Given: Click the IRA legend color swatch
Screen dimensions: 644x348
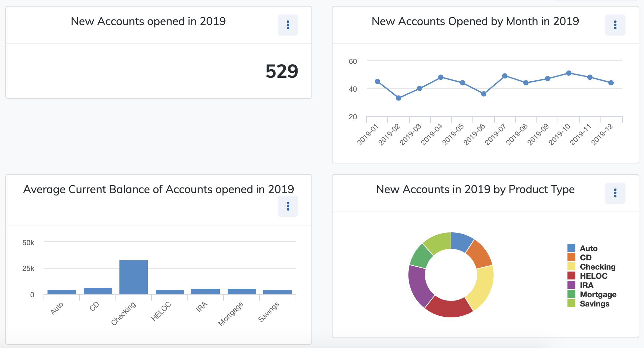Looking at the screenshot, I should (571, 285).
